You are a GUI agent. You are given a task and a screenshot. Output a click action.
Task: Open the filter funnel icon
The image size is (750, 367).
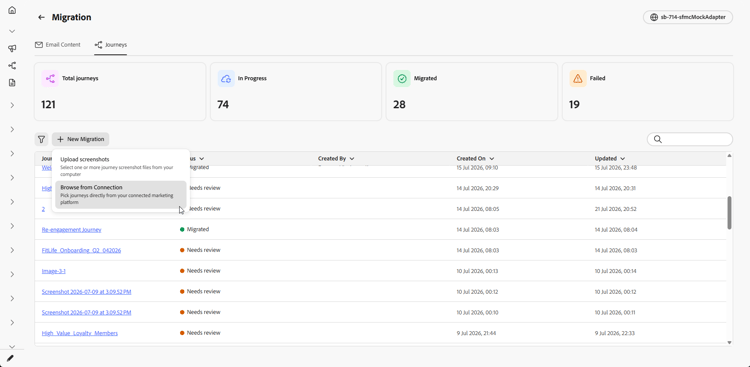point(41,139)
